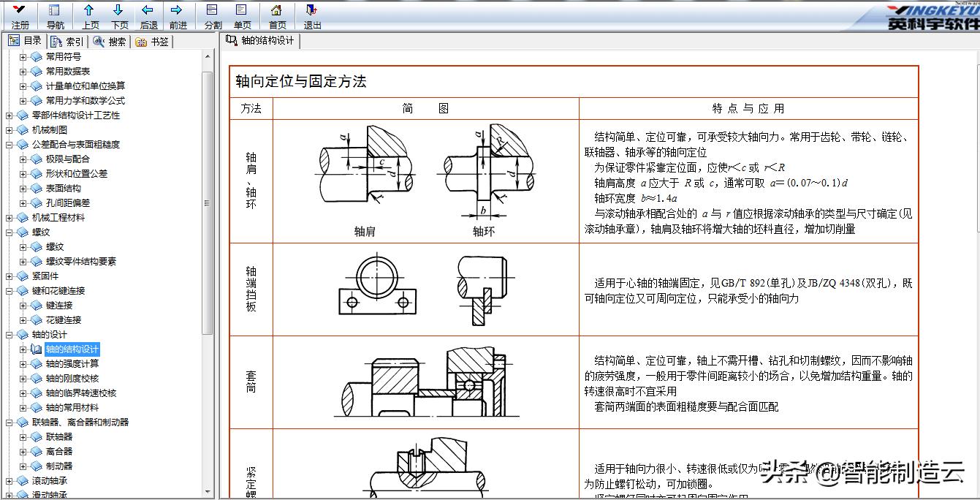
Task: Click the 特点与应用 column header
Action: coord(748,108)
